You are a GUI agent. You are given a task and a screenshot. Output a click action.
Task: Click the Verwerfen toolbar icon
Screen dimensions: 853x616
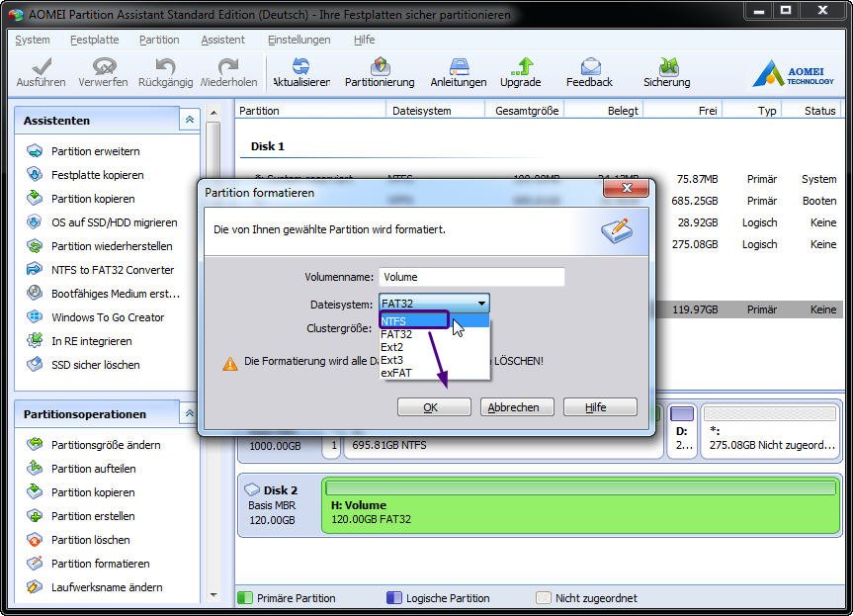click(x=104, y=66)
